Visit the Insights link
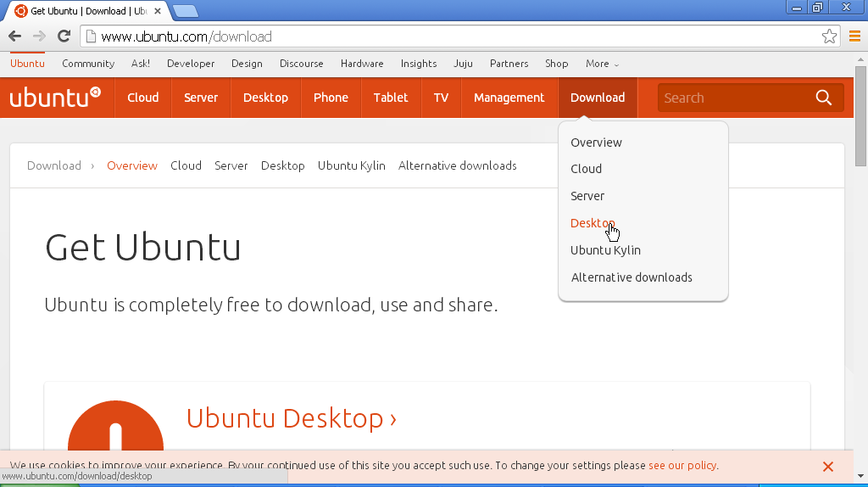The width and height of the screenshot is (868, 487). point(419,64)
